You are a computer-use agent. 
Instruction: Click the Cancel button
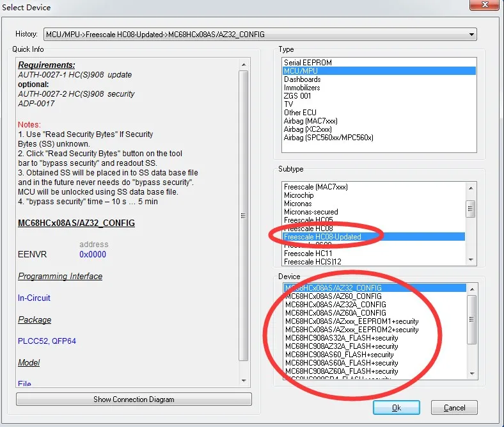(x=454, y=408)
